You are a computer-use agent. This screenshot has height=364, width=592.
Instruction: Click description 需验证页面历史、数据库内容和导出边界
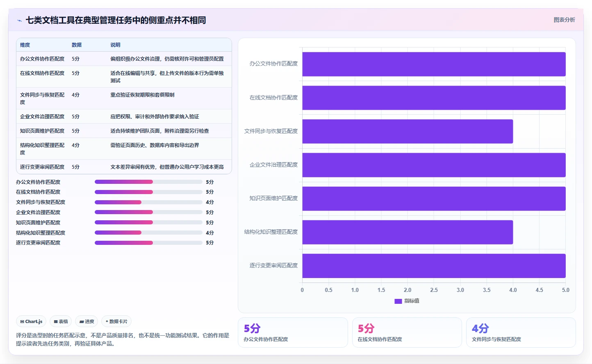pyautogui.click(x=155, y=145)
